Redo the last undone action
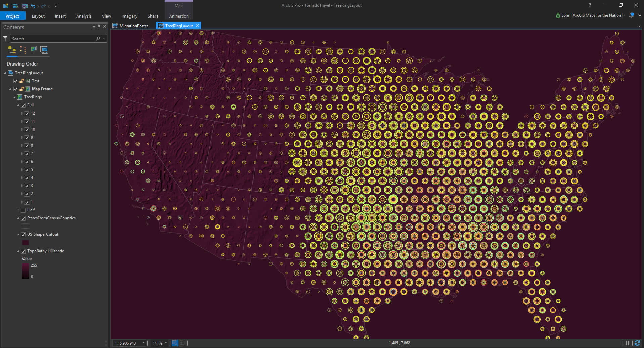Image resolution: width=644 pixels, height=348 pixels. point(43,6)
